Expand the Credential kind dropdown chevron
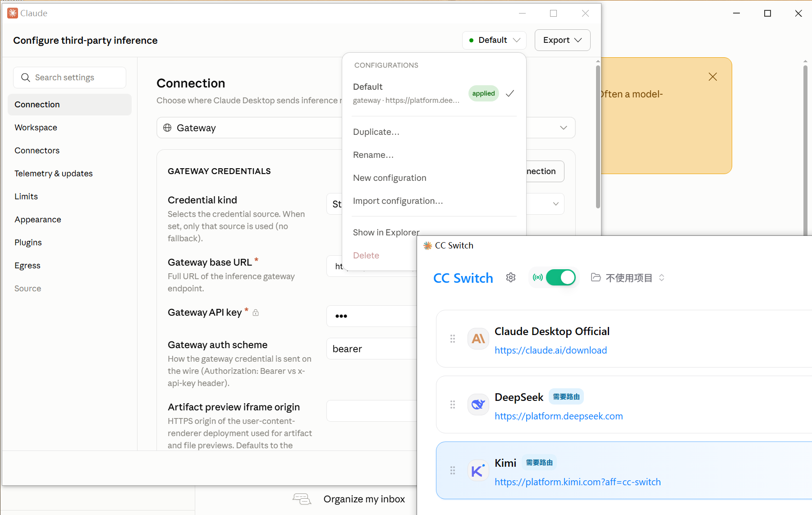Image resolution: width=812 pixels, height=515 pixels. tap(555, 204)
